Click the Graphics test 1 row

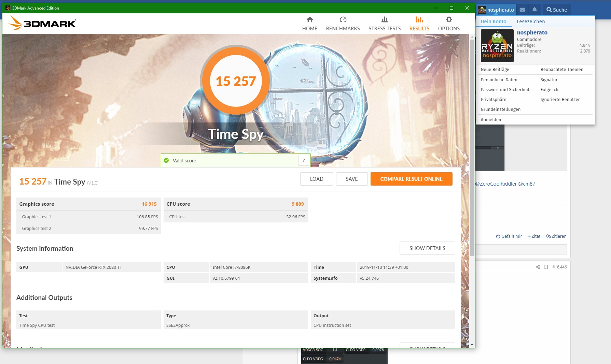click(88, 217)
